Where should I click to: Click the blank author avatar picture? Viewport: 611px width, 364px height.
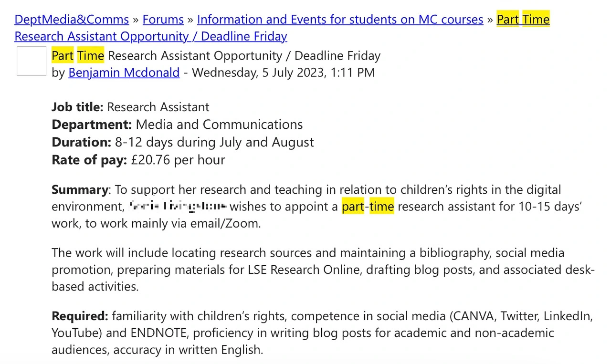coord(32,61)
